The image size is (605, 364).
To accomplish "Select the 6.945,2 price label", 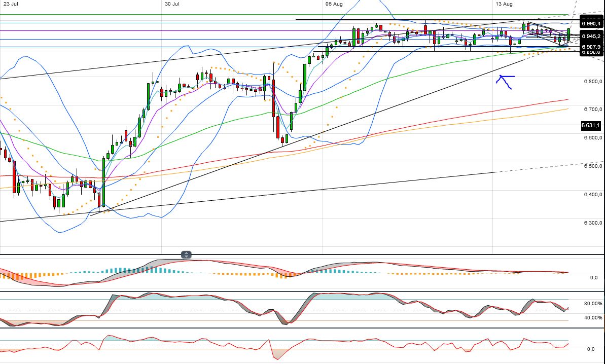I will (x=591, y=36).
